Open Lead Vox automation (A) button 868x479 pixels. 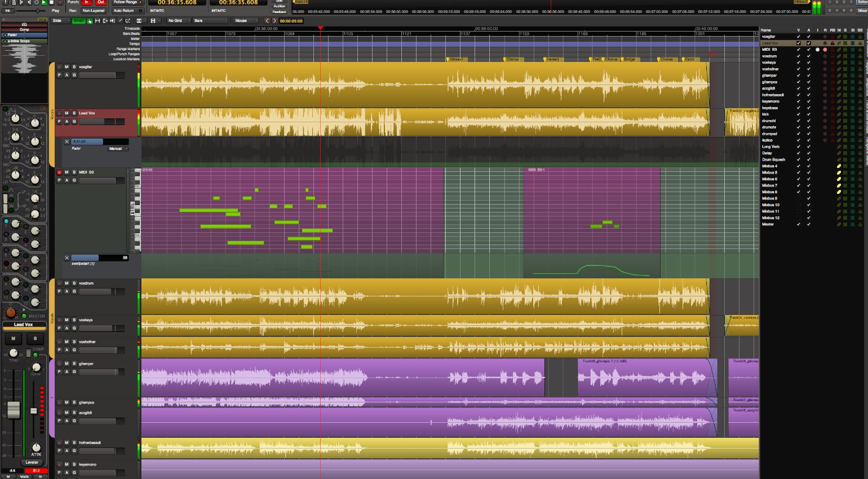point(67,122)
